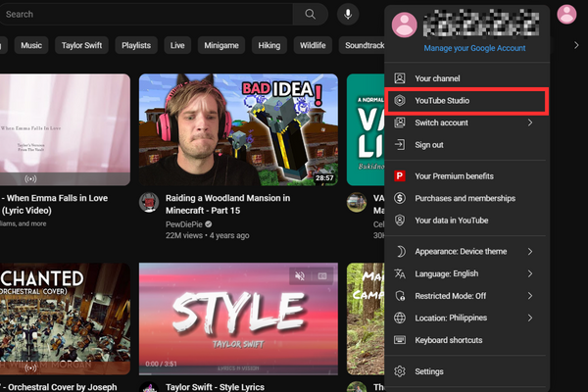
Task: Toggle captions on Style video preview
Action: point(322,276)
